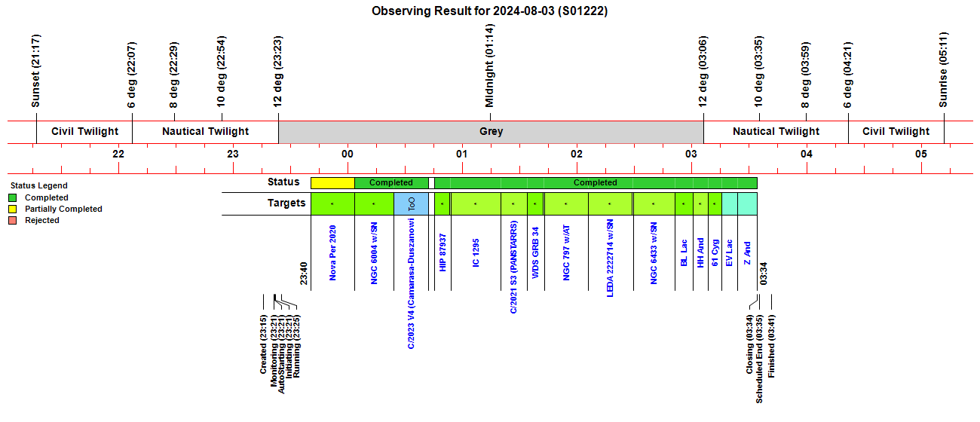Click the Targets row label
The width and height of the screenshot is (980, 422).
[x=286, y=203]
